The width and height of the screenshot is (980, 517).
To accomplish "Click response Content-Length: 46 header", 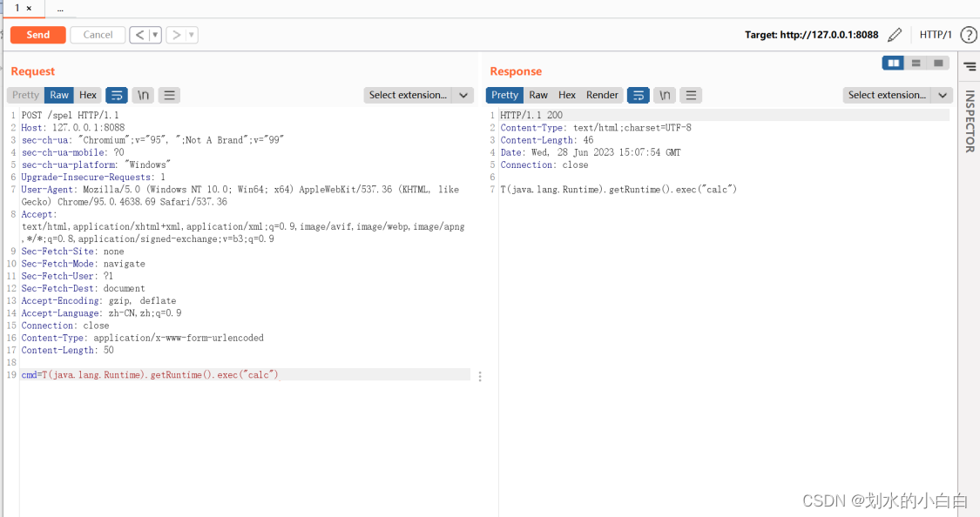I will point(547,140).
